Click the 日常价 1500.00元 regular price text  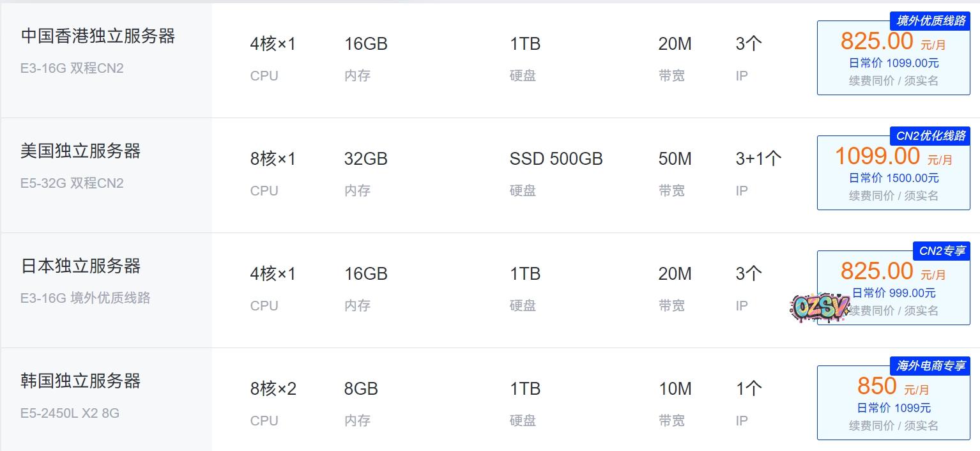(x=893, y=178)
